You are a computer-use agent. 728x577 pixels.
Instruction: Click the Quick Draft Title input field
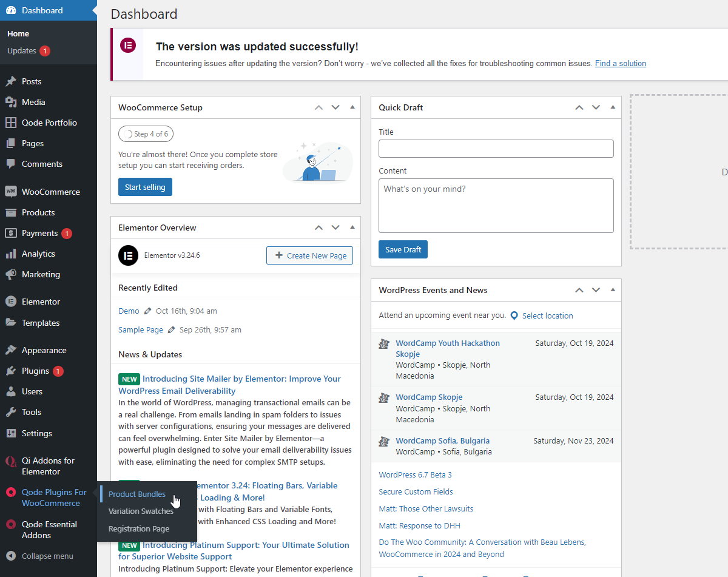point(496,149)
